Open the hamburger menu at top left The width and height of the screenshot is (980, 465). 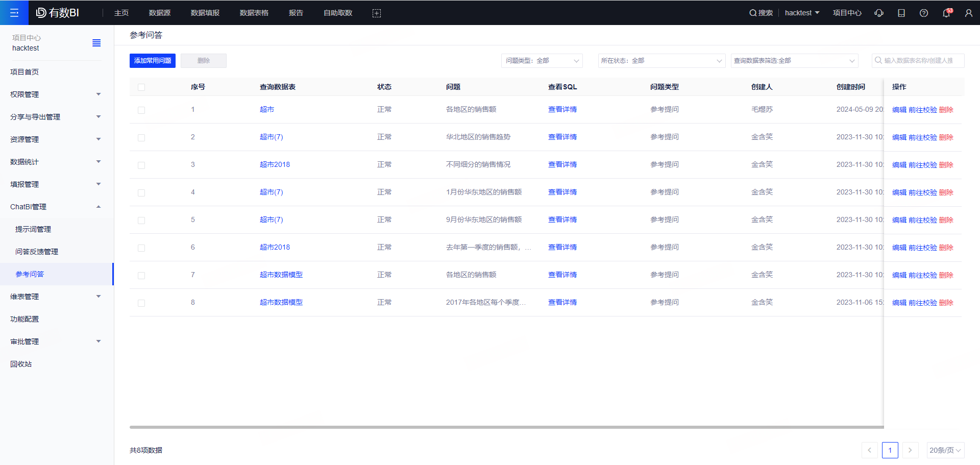pos(14,13)
